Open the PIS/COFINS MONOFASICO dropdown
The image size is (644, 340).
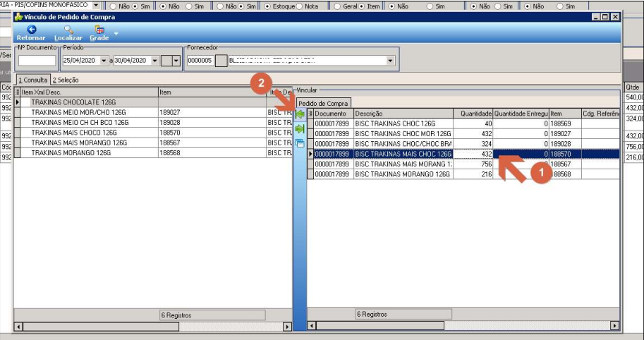96,6
